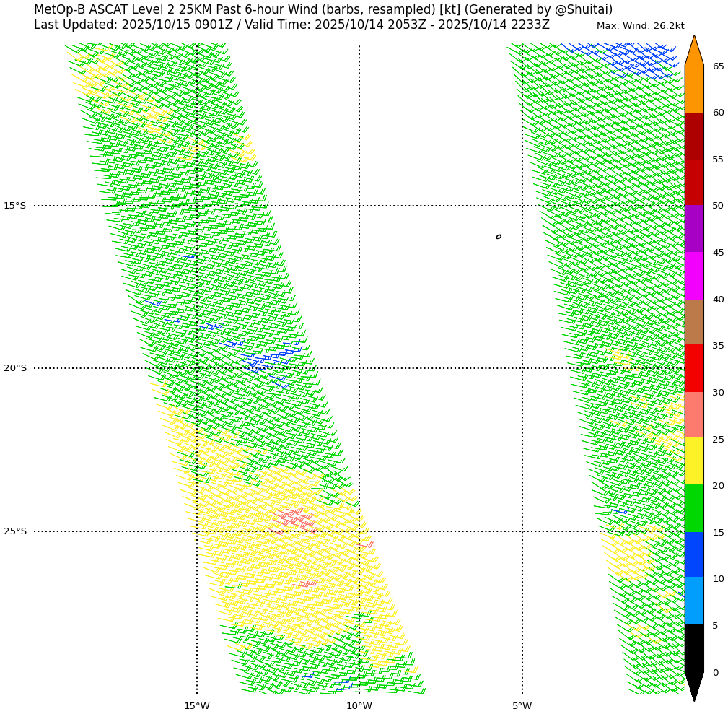Screen dimensions: 728x714
Task: Click the Max. Wind 26.2kt text
Action: coord(640,26)
